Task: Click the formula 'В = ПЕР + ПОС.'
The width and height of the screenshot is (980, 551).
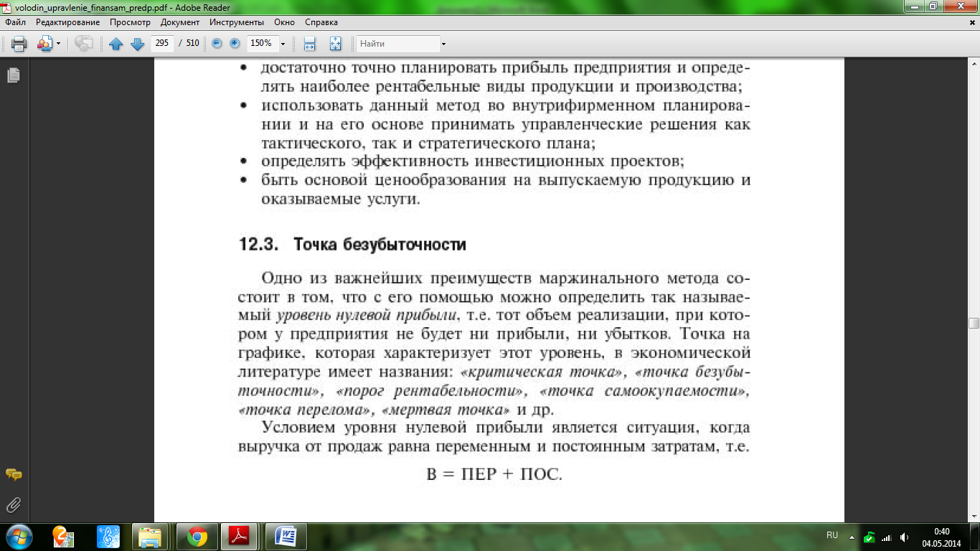Action: pyautogui.click(x=494, y=474)
